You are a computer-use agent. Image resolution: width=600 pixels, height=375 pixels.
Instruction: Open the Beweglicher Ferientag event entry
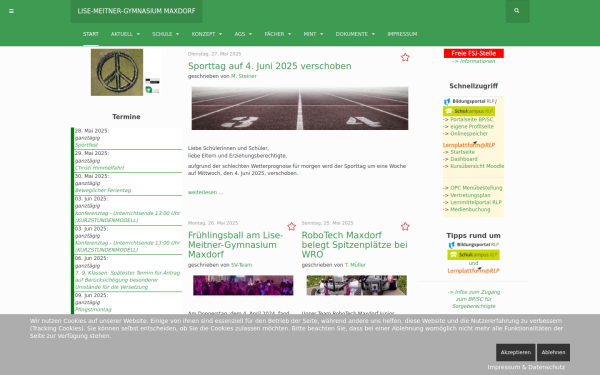(x=103, y=190)
